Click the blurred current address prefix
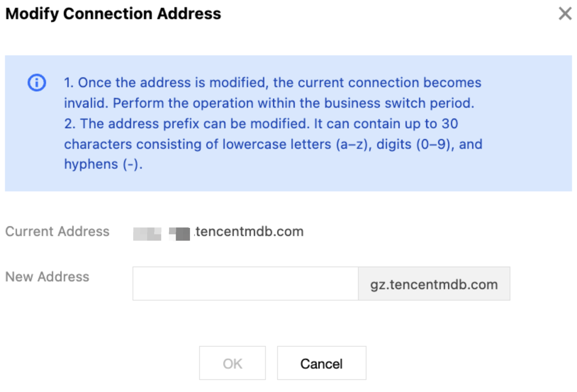 coord(162,234)
